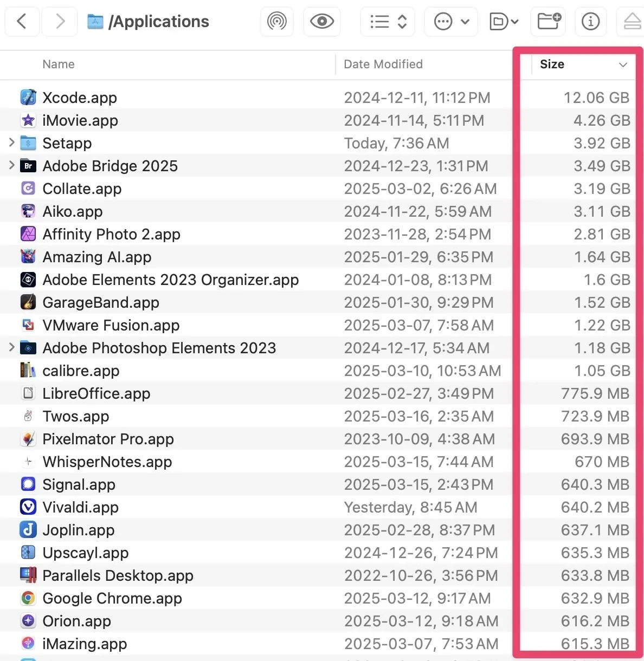Select the Xcode.app icon
Screen dimensions: 644x661
coord(28,98)
